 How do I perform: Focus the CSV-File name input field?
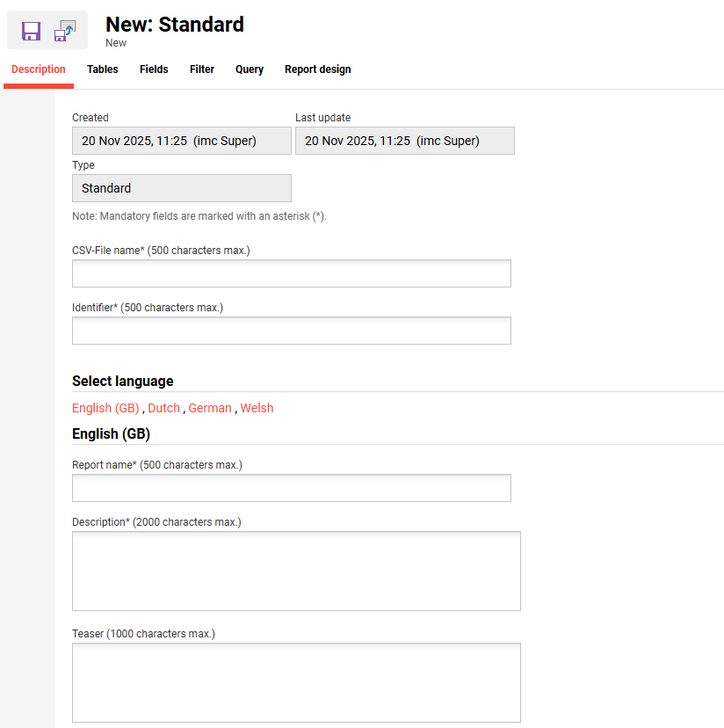[x=291, y=273]
